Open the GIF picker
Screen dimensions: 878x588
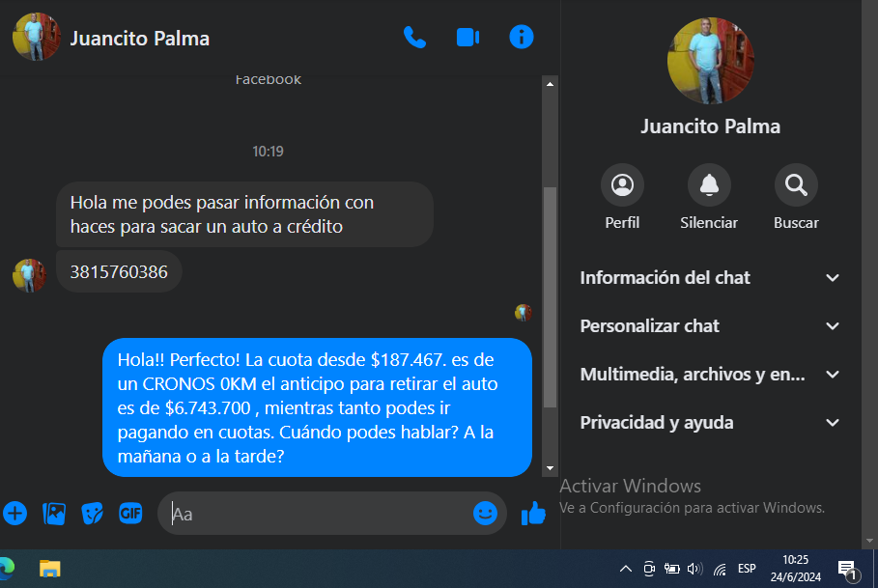click(130, 513)
